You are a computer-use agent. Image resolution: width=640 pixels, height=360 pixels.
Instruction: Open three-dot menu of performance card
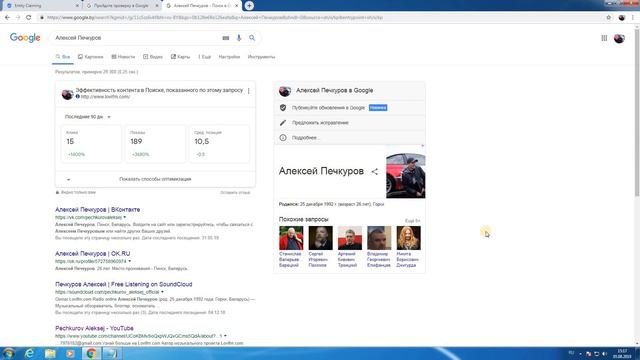(x=249, y=91)
